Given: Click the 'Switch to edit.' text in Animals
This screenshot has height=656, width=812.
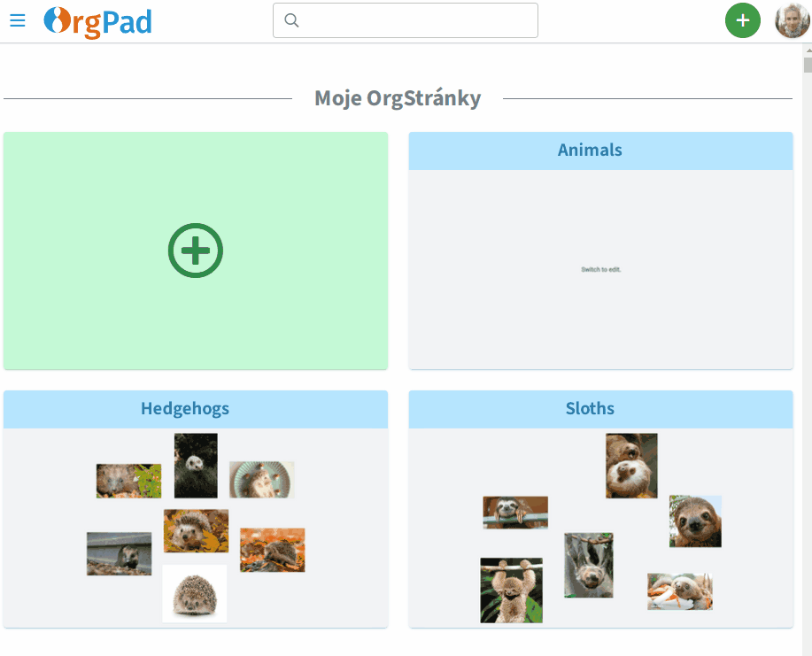Looking at the screenshot, I should click(x=600, y=269).
